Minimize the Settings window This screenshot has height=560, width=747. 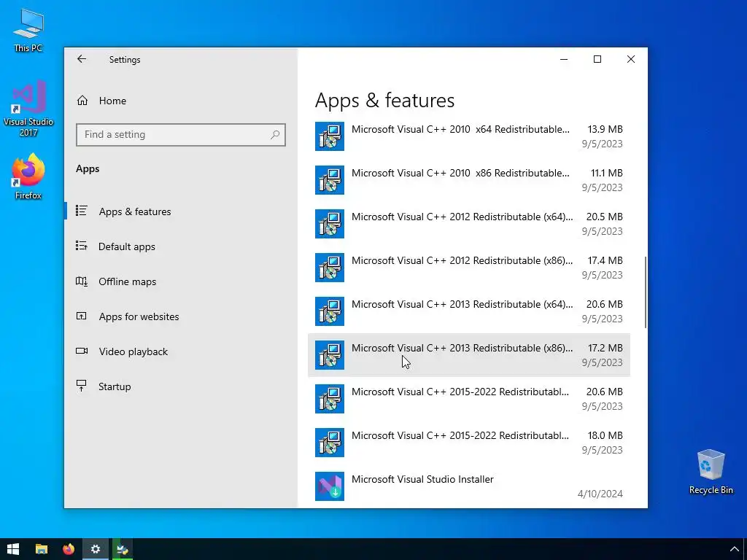pos(564,59)
